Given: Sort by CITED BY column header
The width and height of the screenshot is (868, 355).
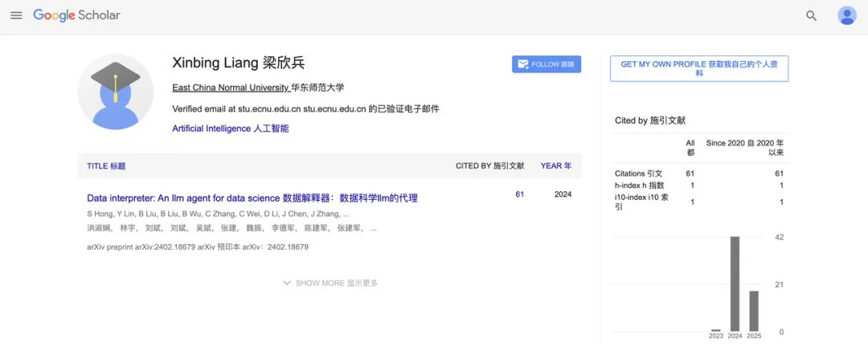Looking at the screenshot, I should 490,166.
